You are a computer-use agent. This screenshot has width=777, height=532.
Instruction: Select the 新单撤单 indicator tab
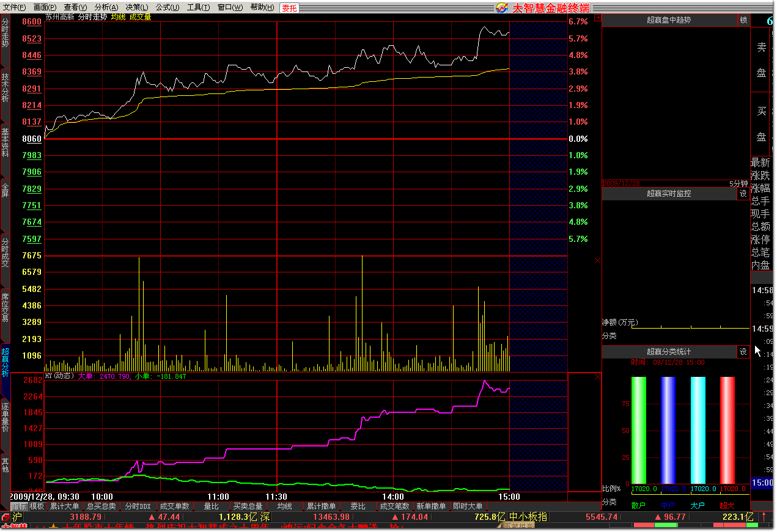[x=431, y=506]
